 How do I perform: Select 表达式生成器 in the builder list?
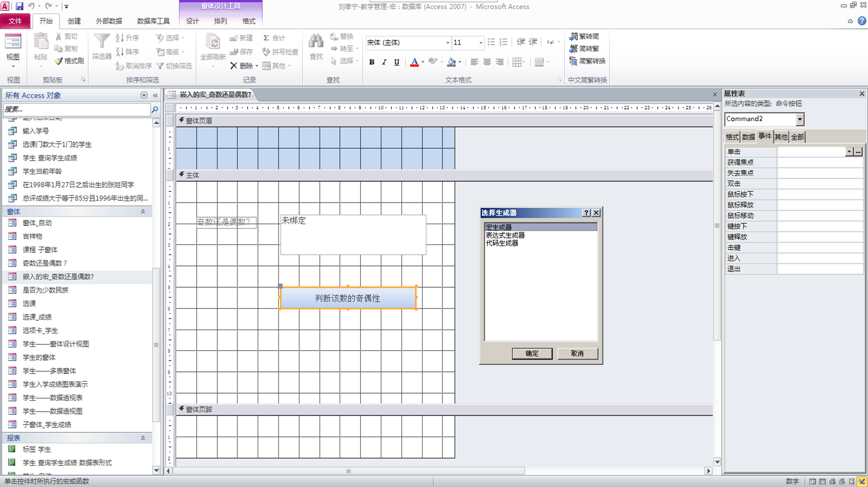(505, 235)
